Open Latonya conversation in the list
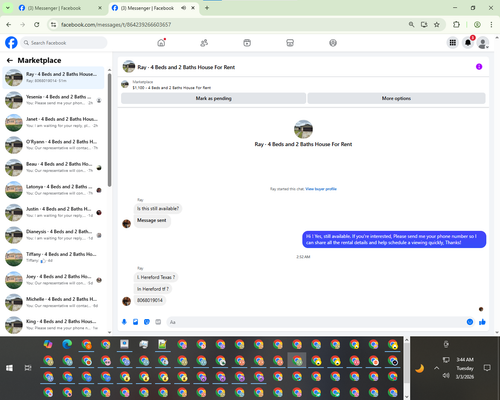This screenshot has height=400, width=500. 53,190
